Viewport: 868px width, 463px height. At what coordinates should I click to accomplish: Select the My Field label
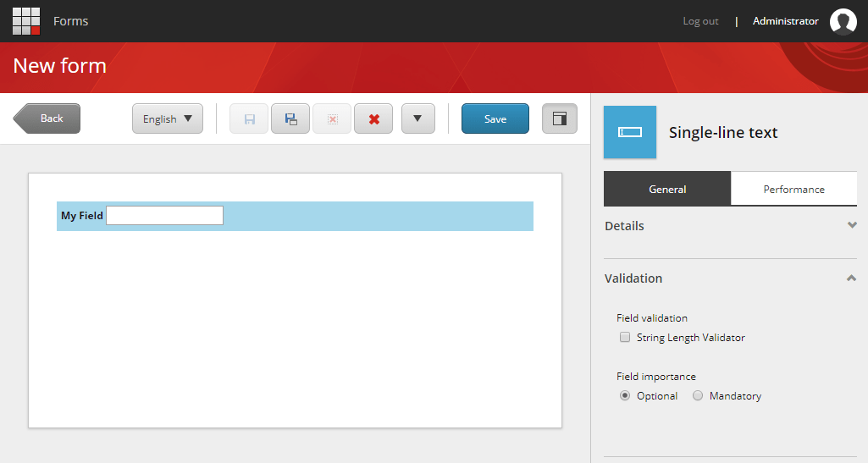(82, 216)
